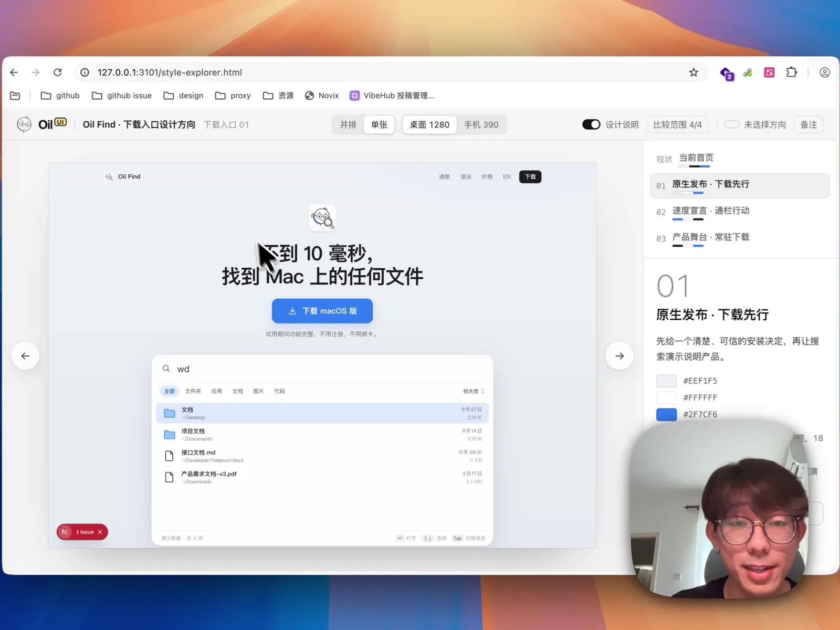Select option 03 产品舞台 · 常驻下载
This screenshot has height=630, width=840.
point(739,238)
